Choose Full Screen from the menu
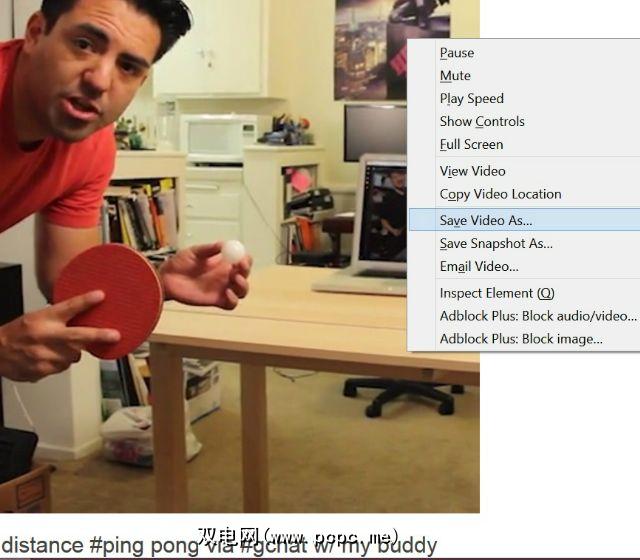Screen dimensions: 640x560 coord(524,144)
